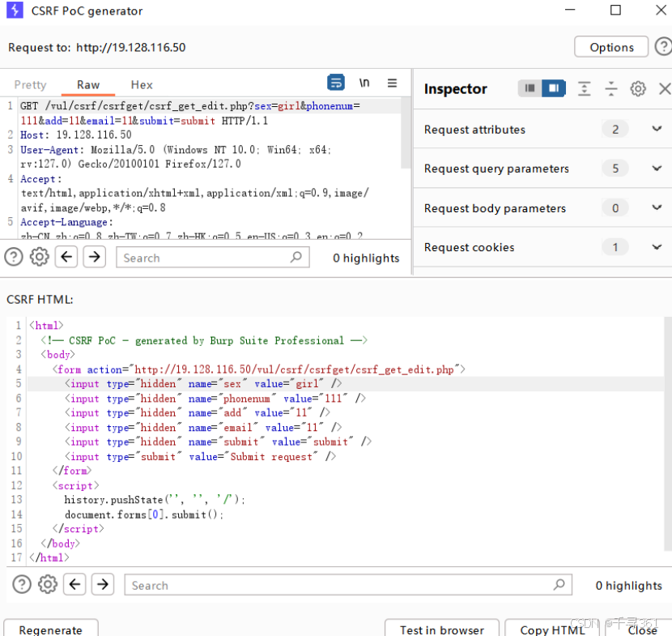Expand all Inspector sections icon
Screen dimensions: 672x636
584,88
